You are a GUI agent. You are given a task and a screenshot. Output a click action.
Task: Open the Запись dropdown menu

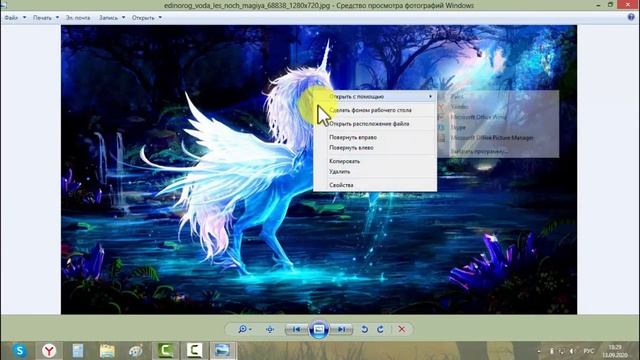(112, 18)
